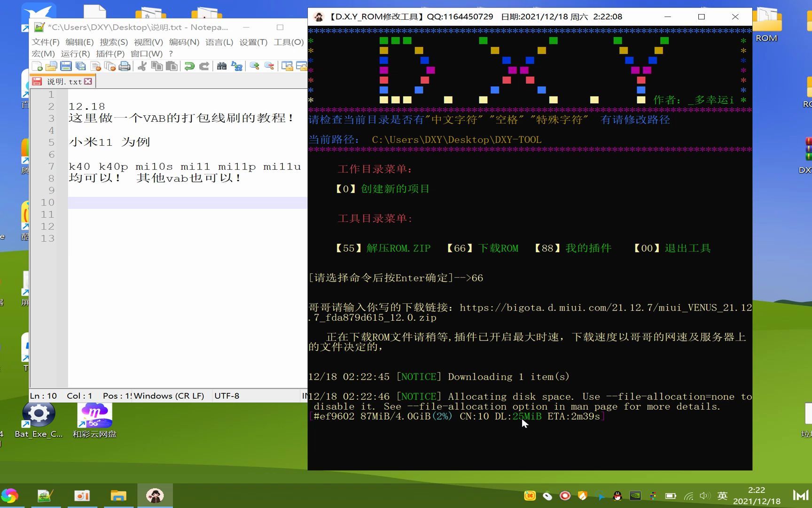The width and height of the screenshot is (812, 508).
Task: Click the 'Windows (CR LF)' status bar entry
Action: pyautogui.click(x=169, y=396)
